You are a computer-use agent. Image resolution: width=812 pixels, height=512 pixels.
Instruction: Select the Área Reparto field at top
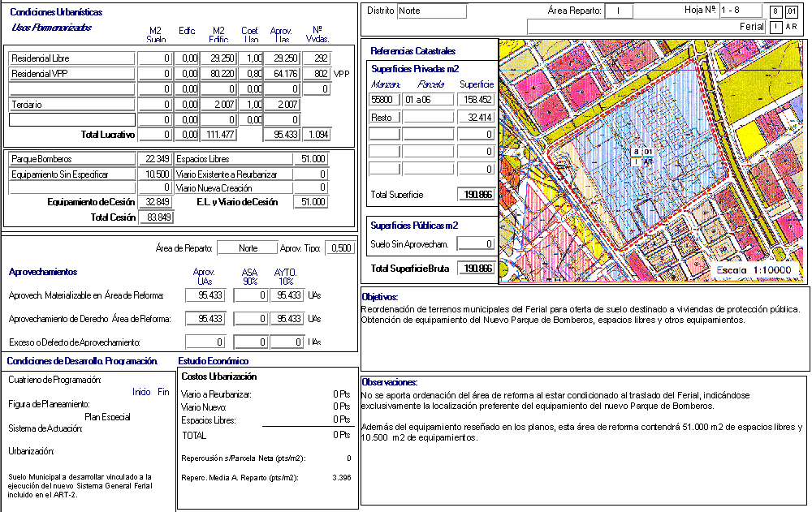619,11
